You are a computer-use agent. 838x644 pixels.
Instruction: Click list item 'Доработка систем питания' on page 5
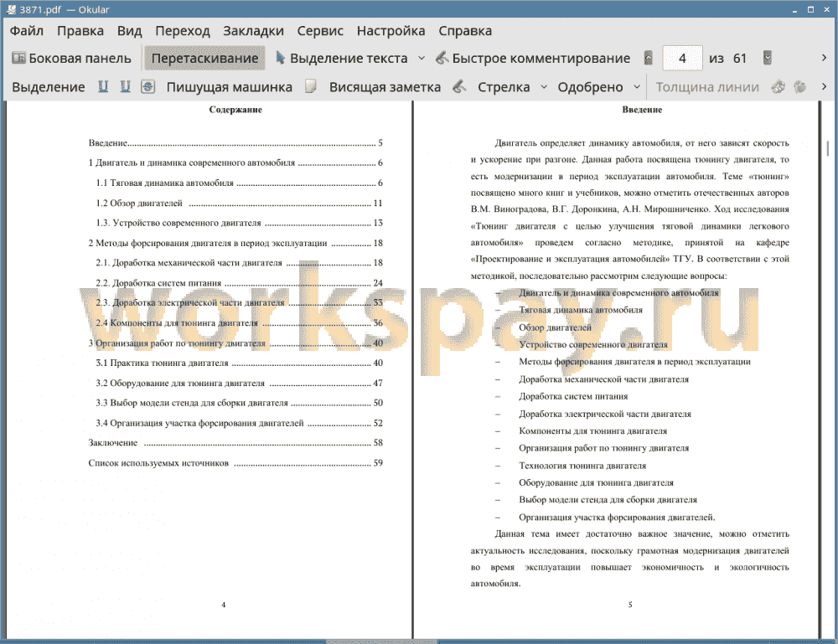tap(573, 396)
